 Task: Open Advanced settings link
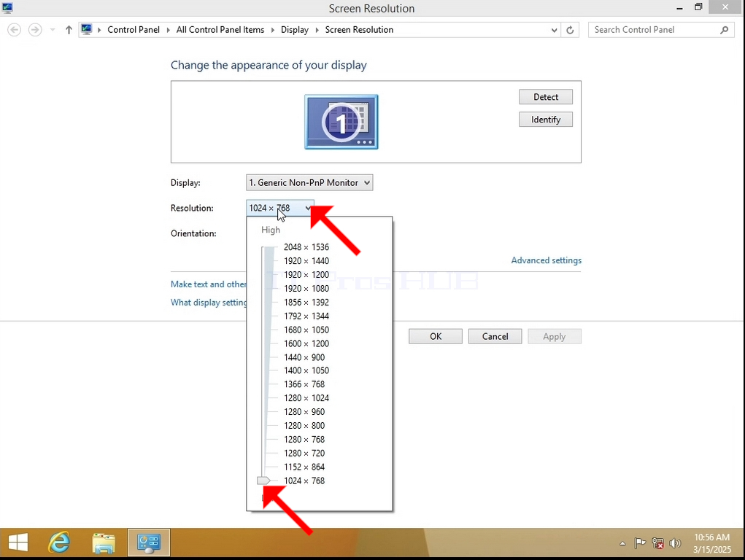click(547, 260)
